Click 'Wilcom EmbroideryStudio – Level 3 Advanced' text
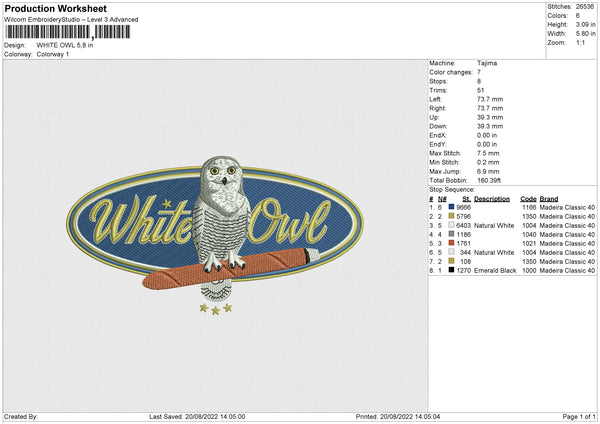 (71, 20)
